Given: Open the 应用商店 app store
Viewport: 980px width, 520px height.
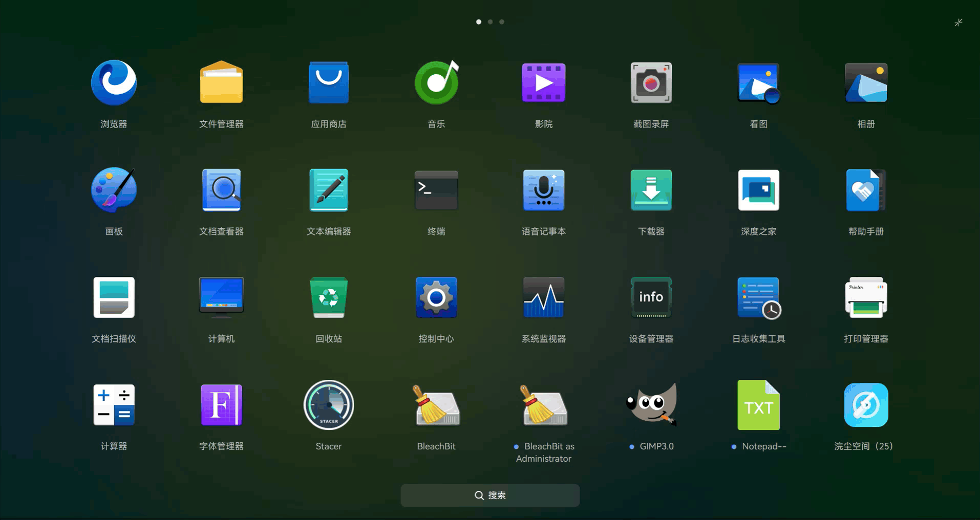Looking at the screenshot, I should 329,82.
